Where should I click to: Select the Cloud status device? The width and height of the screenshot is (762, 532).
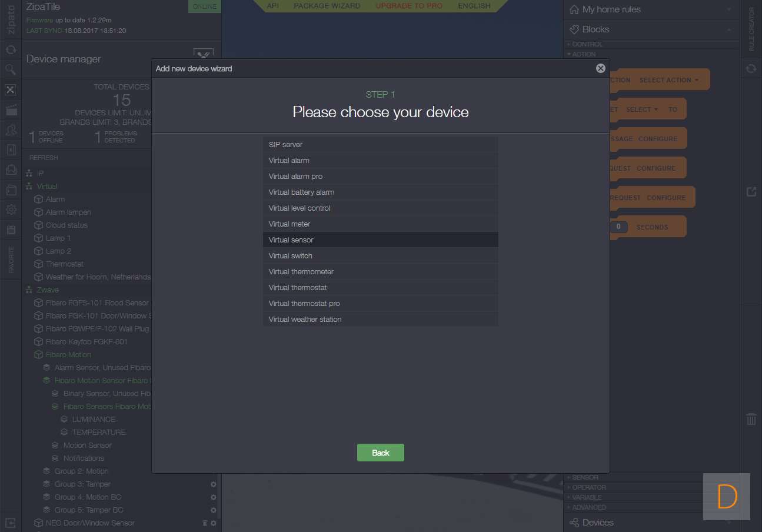tap(61, 225)
